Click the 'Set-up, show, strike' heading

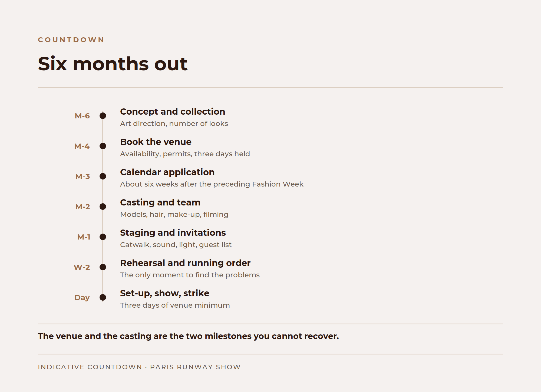pos(165,293)
